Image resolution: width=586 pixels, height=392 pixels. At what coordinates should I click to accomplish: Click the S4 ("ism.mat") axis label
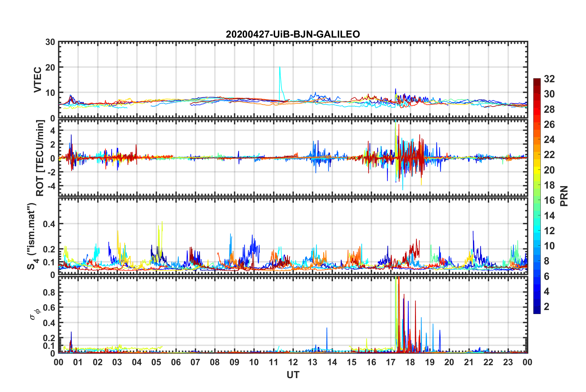(x=32, y=236)
